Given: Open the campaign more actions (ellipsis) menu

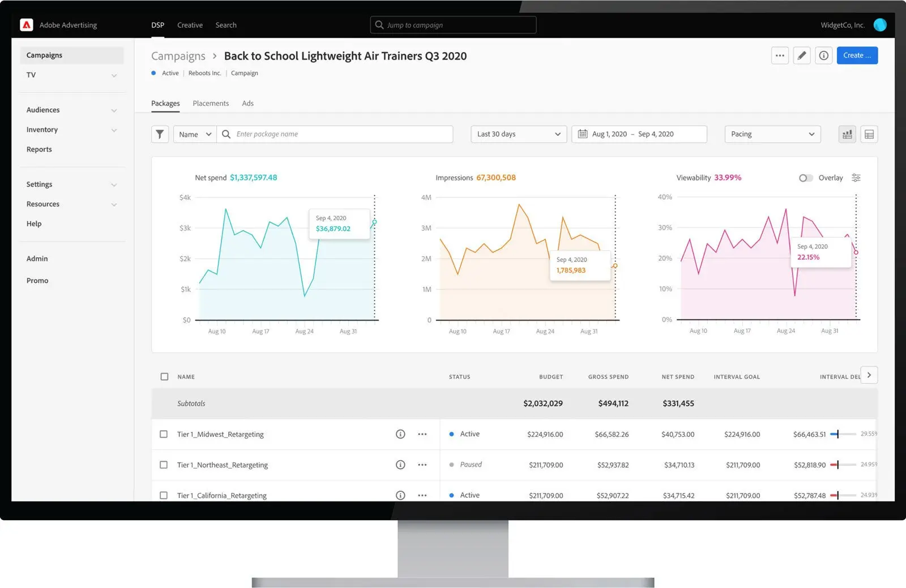Looking at the screenshot, I should pyautogui.click(x=780, y=55).
